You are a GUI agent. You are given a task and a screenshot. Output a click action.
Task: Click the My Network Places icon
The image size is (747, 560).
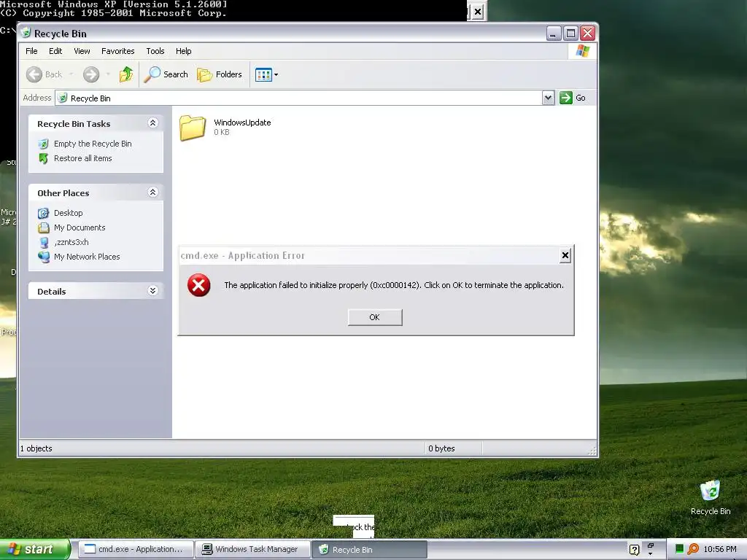pyautogui.click(x=43, y=257)
